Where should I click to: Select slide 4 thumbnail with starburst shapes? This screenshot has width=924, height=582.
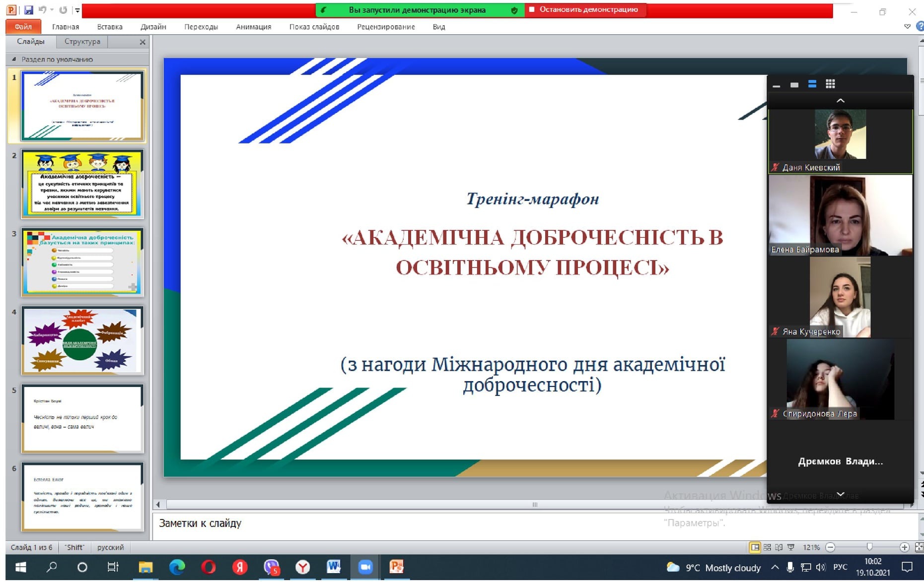point(82,340)
